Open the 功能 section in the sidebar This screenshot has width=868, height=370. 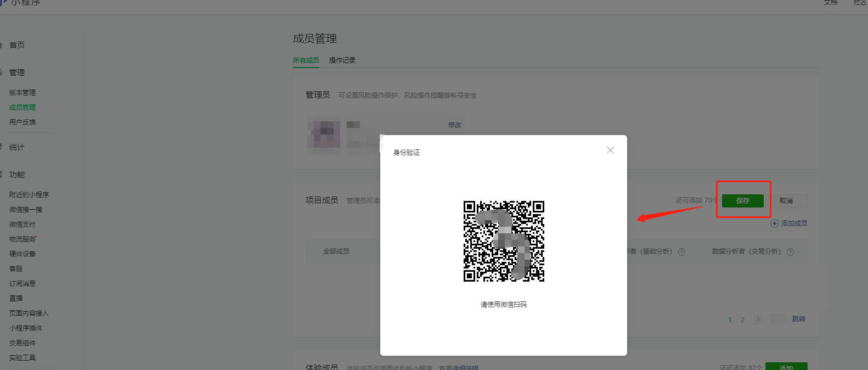coord(17,175)
